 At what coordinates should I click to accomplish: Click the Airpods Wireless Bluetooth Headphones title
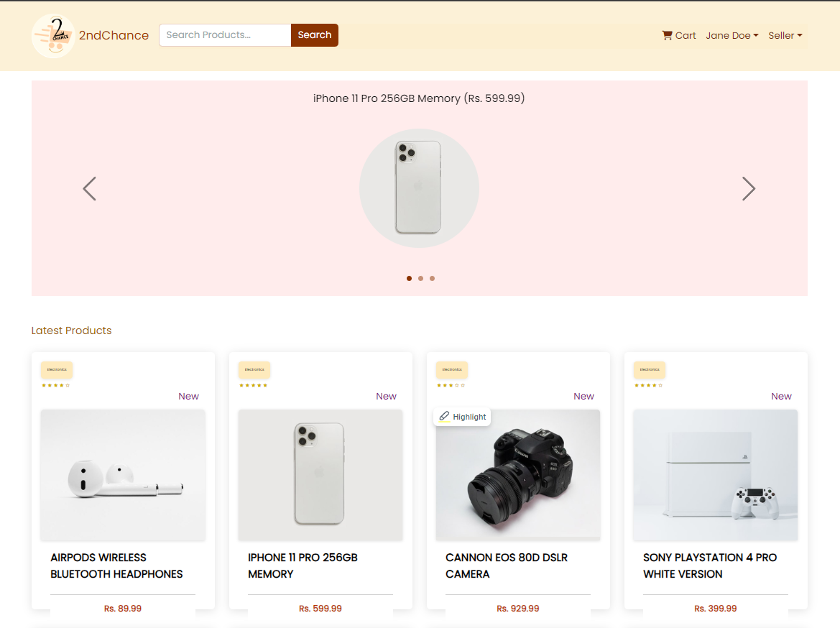(x=116, y=565)
